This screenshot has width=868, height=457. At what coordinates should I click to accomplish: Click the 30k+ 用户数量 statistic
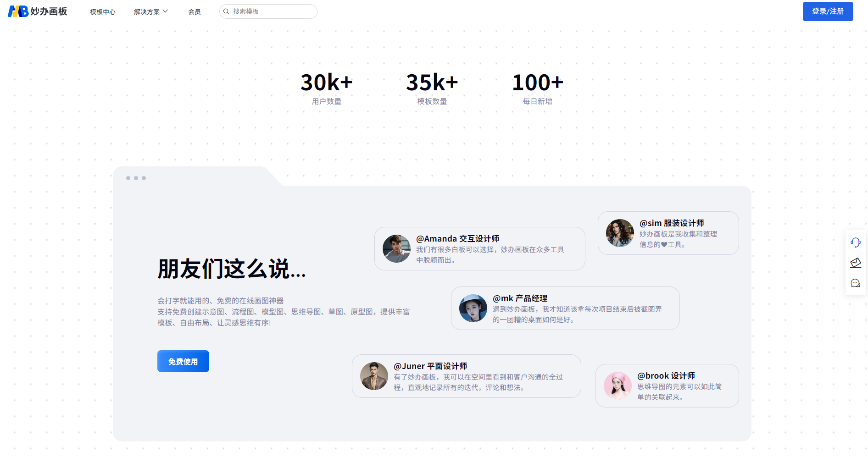pyautogui.click(x=326, y=88)
